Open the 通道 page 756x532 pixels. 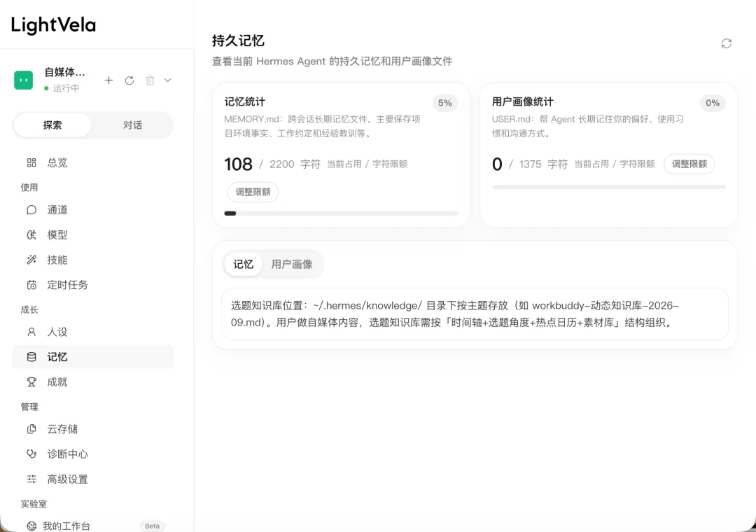(92, 210)
